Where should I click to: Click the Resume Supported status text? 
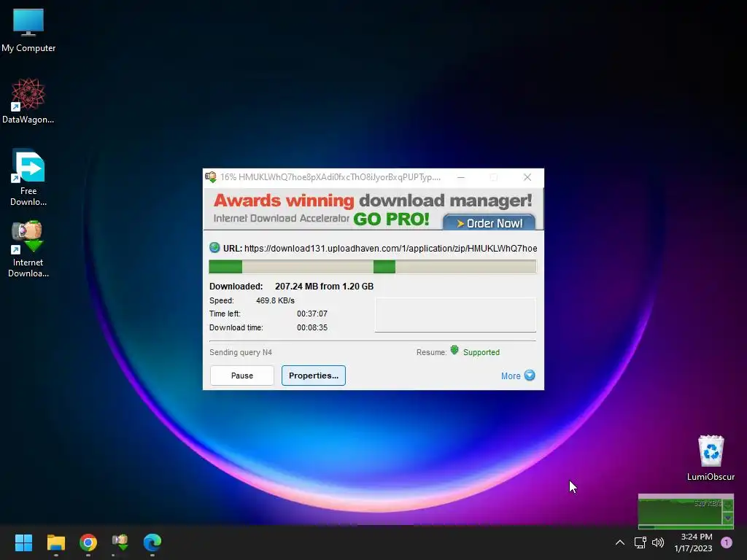(x=481, y=352)
